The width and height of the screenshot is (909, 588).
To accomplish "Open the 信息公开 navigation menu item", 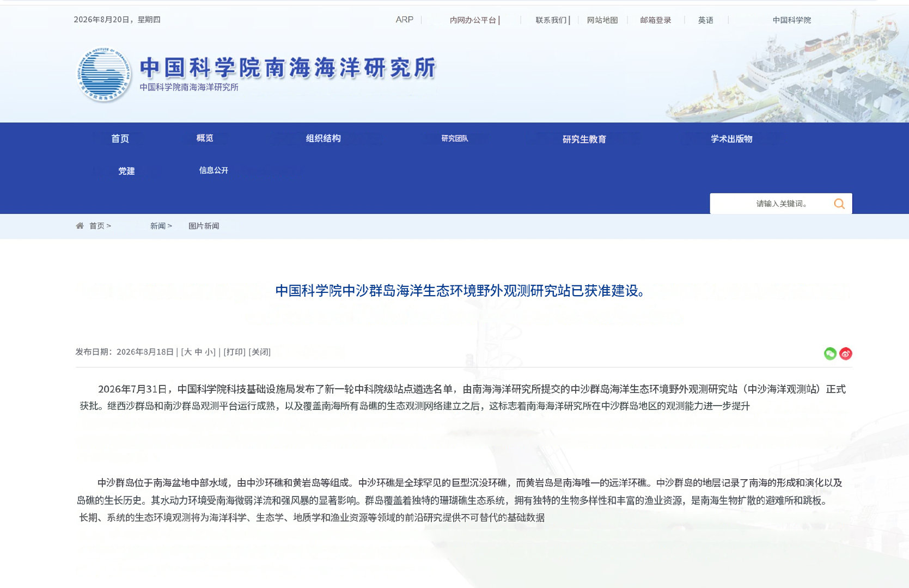I will coord(213,170).
